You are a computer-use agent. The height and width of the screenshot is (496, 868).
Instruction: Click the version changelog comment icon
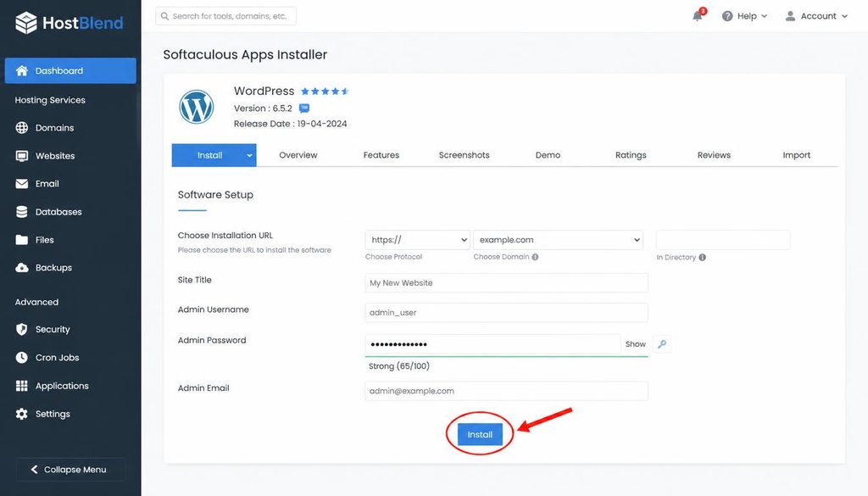(304, 108)
